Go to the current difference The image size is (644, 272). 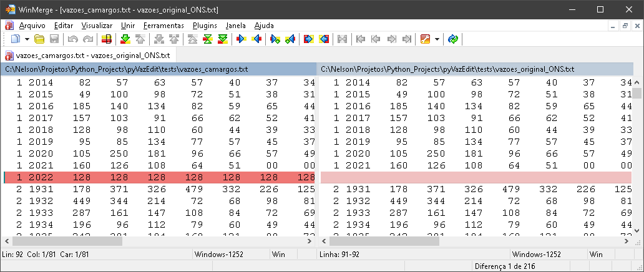pos(207,39)
